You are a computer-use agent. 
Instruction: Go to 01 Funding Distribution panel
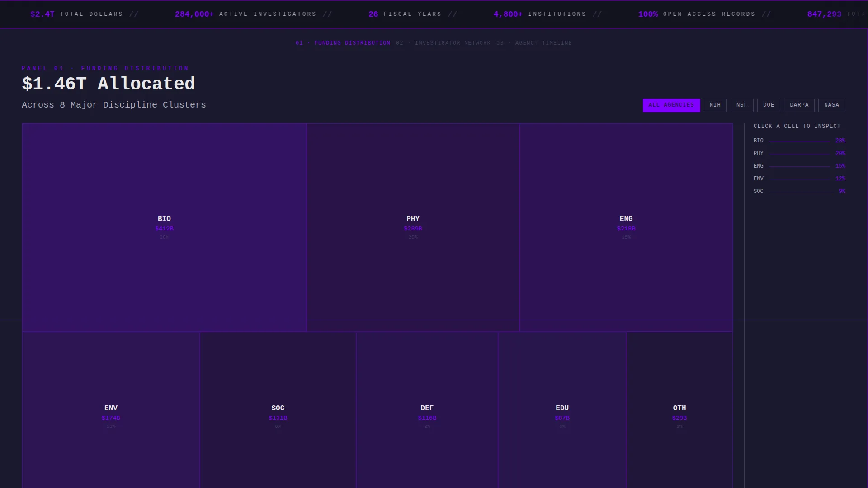[x=343, y=43]
